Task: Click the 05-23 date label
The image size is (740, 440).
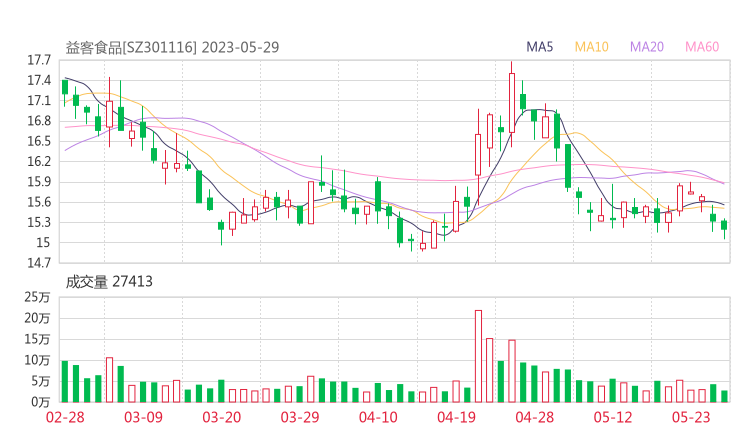Action: 691,417
